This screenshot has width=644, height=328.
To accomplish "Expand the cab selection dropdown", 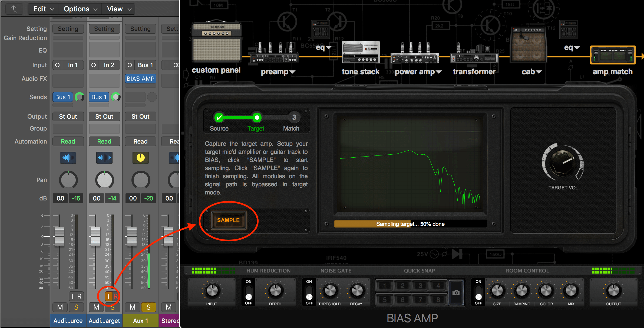I will coord(539,72).
